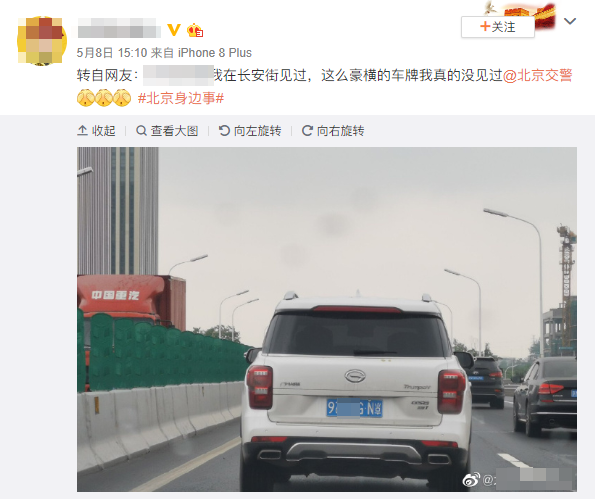Click the crown membership badge icon
The height and width of the screenshot is (499, 595).
click(195, 30)
